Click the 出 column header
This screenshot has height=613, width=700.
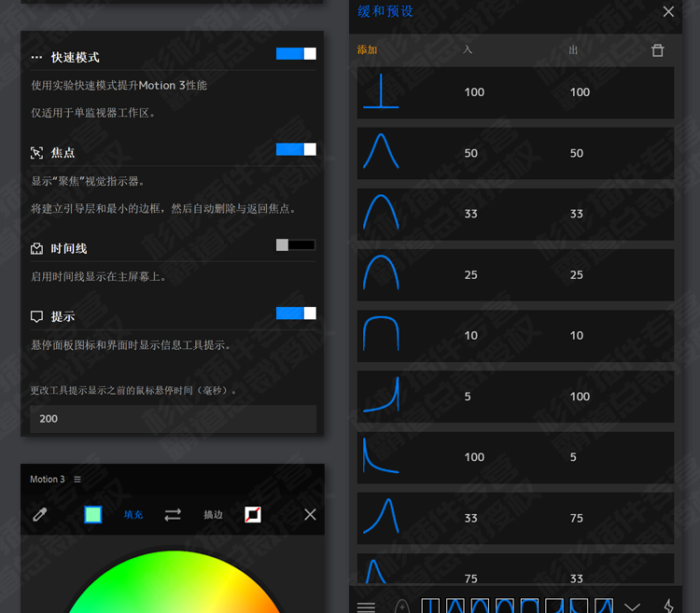point(573,49)
